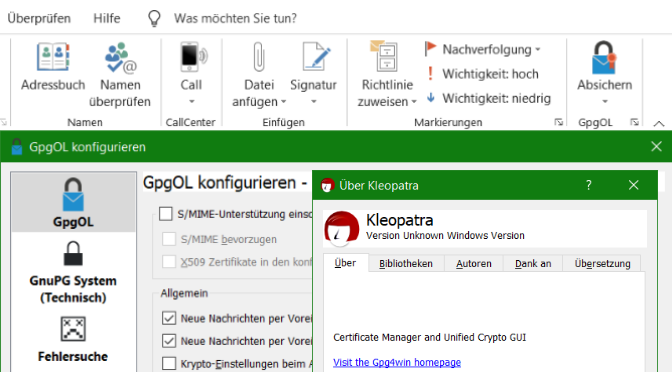
Task: Click GpgOL icon in konfigurieren title bar
Action: click(x=16, y=147)
